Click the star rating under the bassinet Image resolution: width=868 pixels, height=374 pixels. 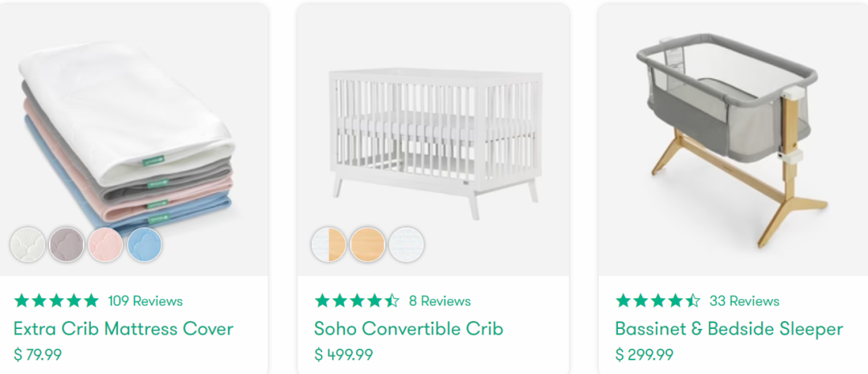tap(657, 301)
